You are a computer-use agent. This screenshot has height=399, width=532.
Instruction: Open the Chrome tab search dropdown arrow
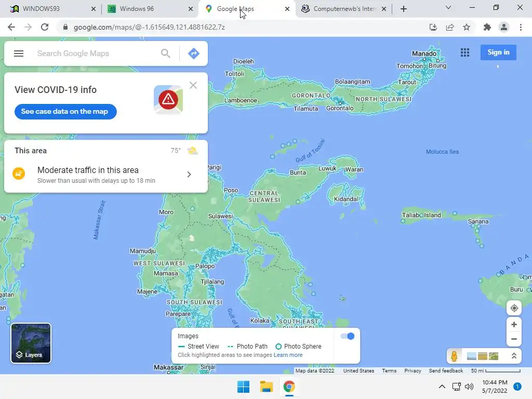click(x=448, y=7)
